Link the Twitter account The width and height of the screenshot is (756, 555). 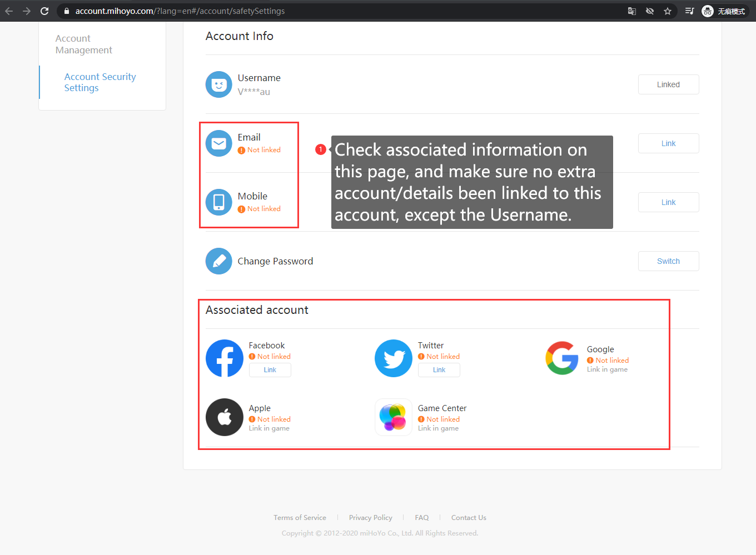[x=439, y=370]
